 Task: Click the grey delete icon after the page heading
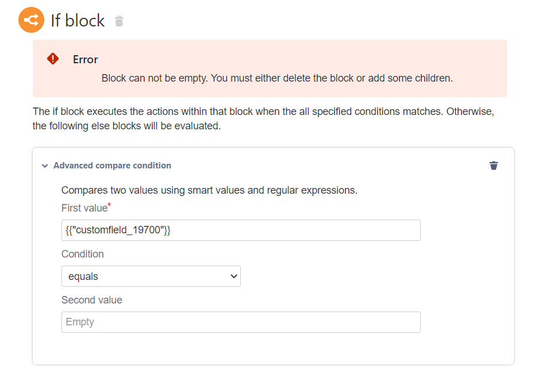click(x=119, y=20)
